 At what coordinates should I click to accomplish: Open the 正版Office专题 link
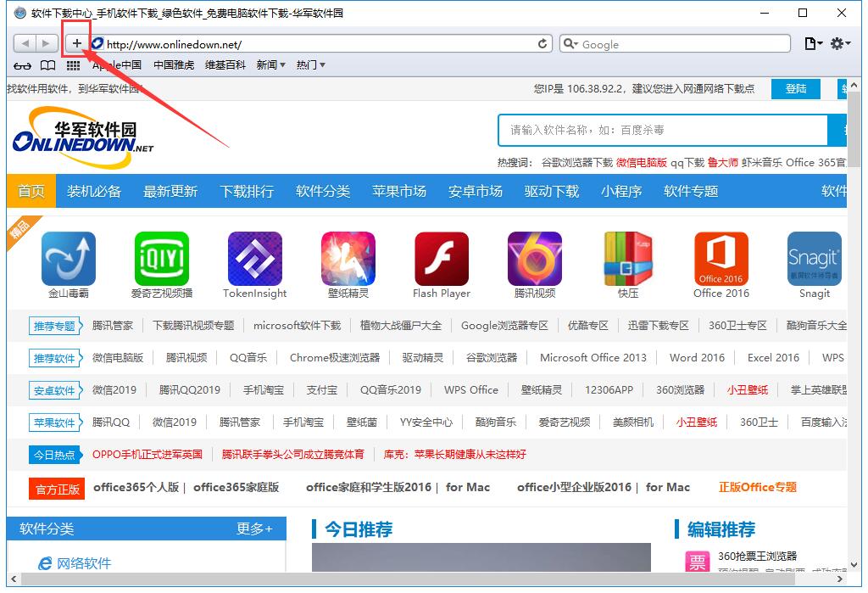(x=756, y=487)
